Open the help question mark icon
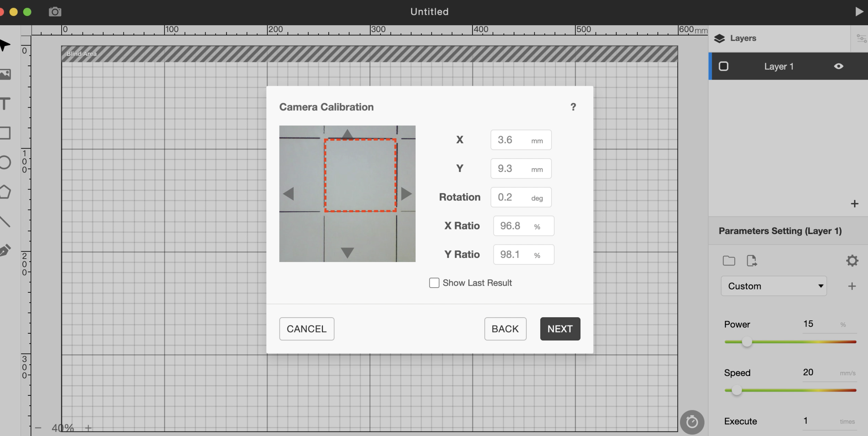 tap(573, 107)
